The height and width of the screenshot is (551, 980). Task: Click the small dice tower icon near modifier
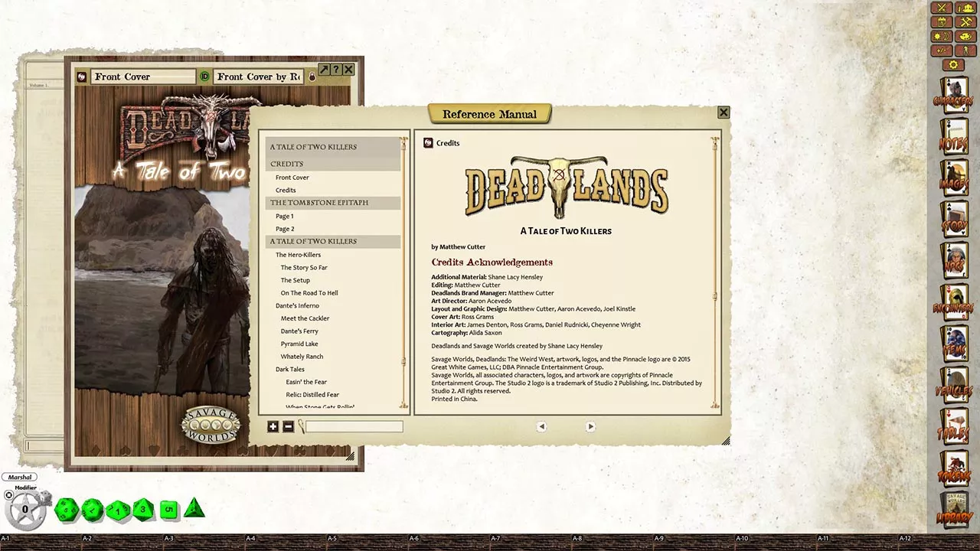click(x=46, y=500)
